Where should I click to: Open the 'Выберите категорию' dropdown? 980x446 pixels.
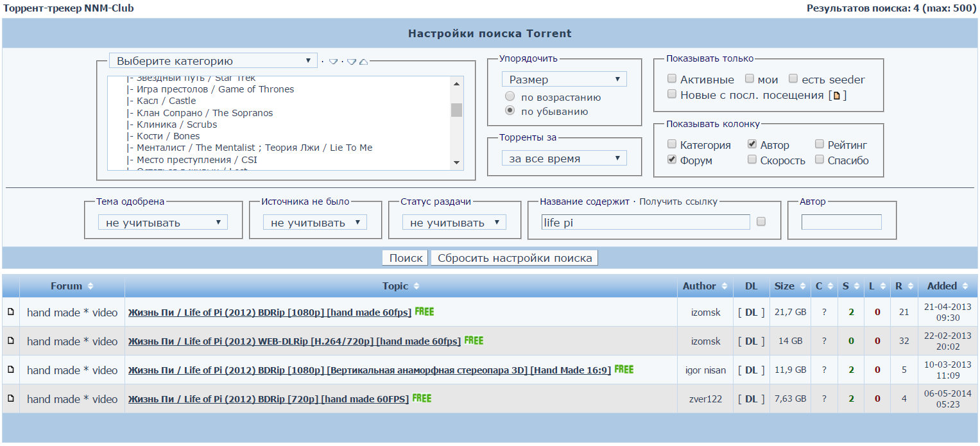[x=213, y=61]
